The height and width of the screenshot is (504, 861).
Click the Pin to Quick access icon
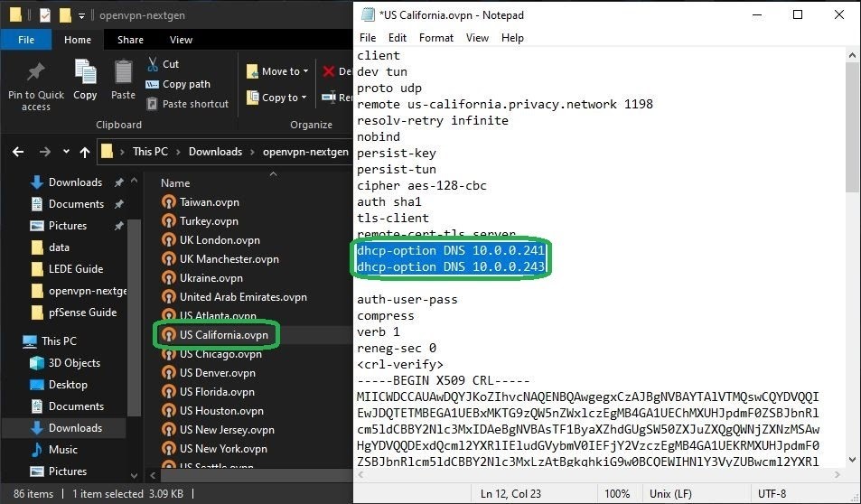(x=36, y=74)
